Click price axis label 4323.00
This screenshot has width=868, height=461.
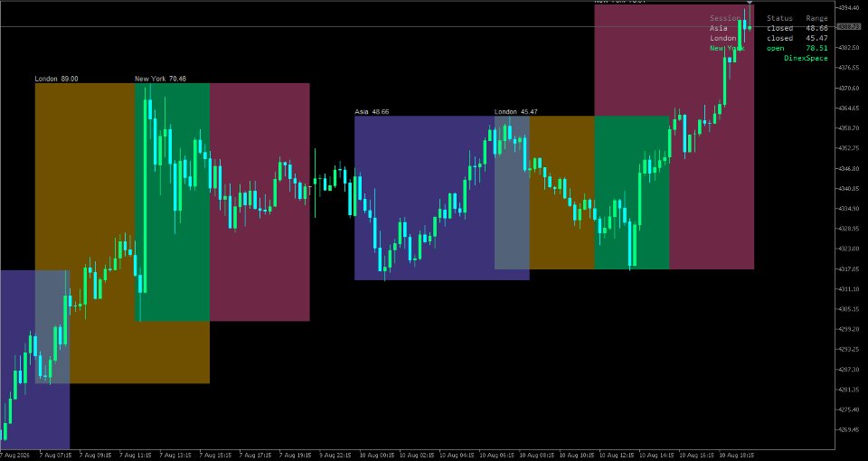pyautogui.click(x=849, y=249)
